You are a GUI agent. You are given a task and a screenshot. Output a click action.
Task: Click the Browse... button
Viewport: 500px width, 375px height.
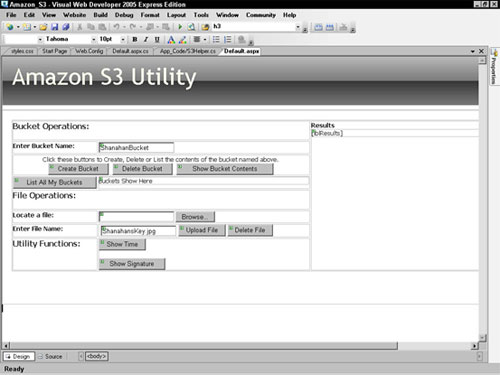click(x=195, y=217)
